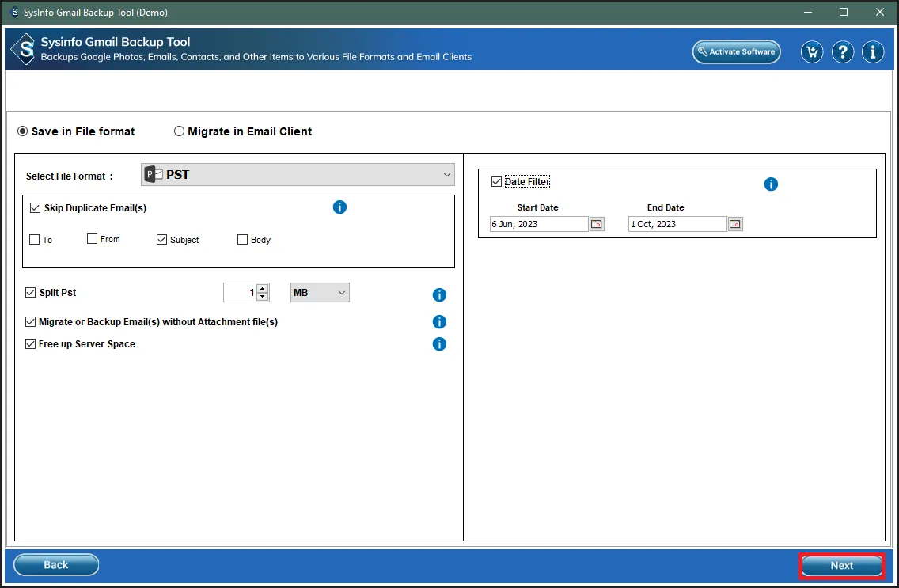Open the help question mark icon

click(x=843, y=52)
